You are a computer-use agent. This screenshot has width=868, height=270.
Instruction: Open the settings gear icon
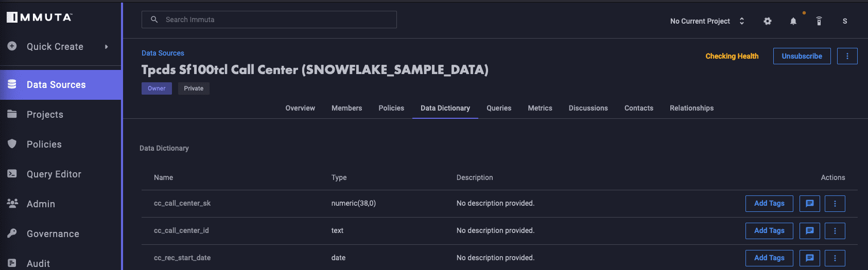tap(767, 21)
